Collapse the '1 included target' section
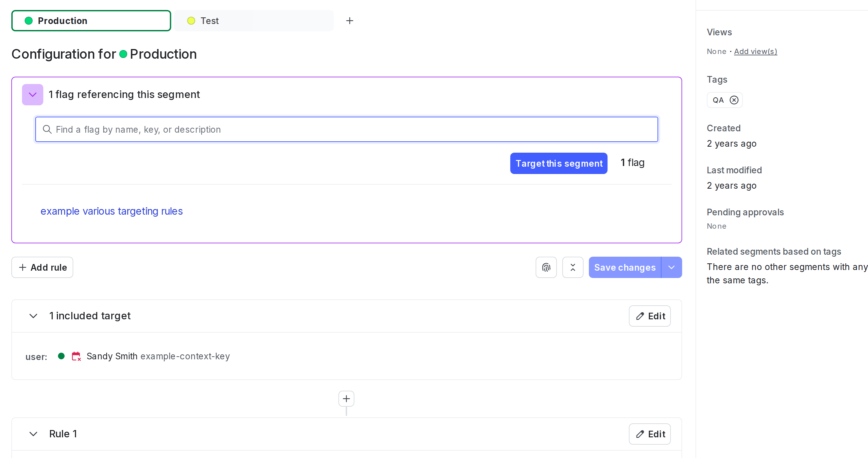Image resolution: width=868 pixels, height=458 pixels. tap(33, 316)
